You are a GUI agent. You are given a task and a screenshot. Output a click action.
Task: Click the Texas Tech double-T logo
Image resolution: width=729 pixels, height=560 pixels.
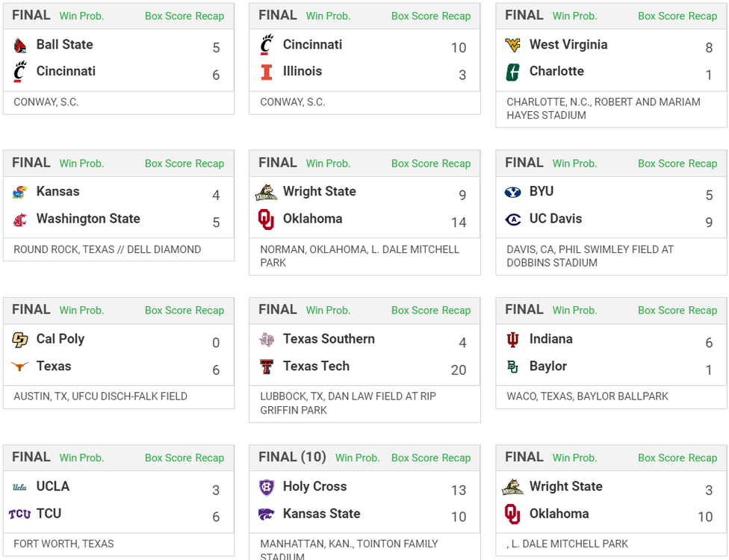267,367
